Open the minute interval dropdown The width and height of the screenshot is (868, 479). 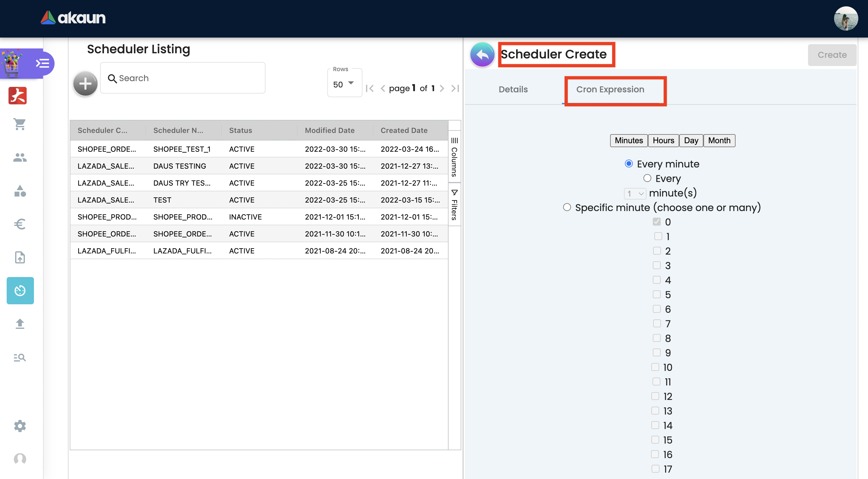click(635, 193)
